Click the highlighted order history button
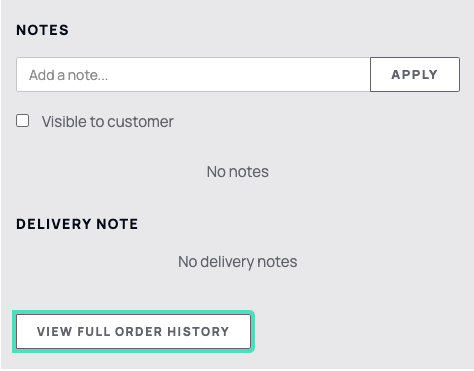474x371 pixels. click(133, 332)
